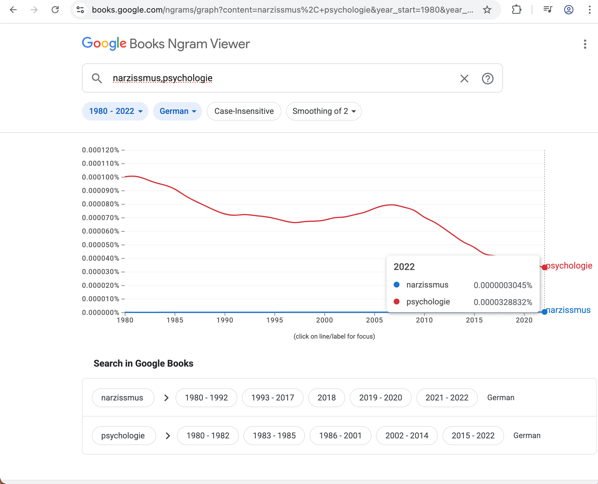Click the narzissmus chip in Search in Google Books
Image resolution: width=598 pixels, height=484 pixels.
123,398
